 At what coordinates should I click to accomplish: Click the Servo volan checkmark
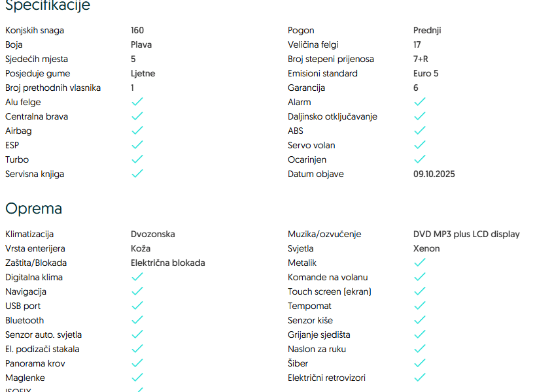point(419,145)
